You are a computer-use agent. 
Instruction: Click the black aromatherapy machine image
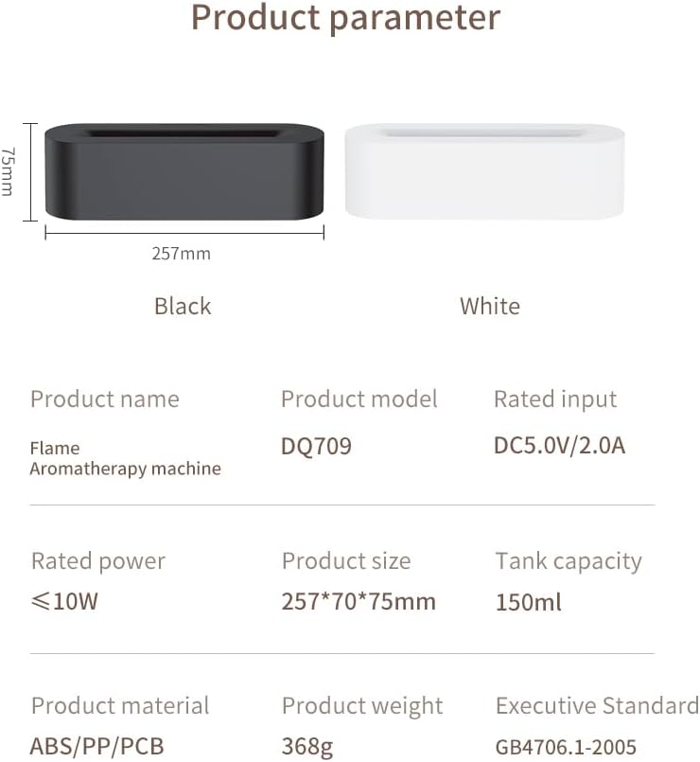pyautogui.click(x=184, y=171)
